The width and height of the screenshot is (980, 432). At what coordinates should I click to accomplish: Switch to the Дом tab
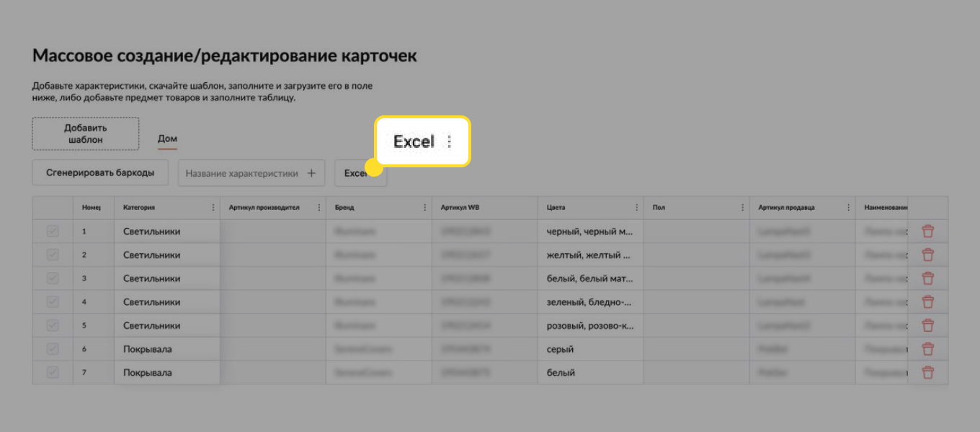click(x=166, y=138)
